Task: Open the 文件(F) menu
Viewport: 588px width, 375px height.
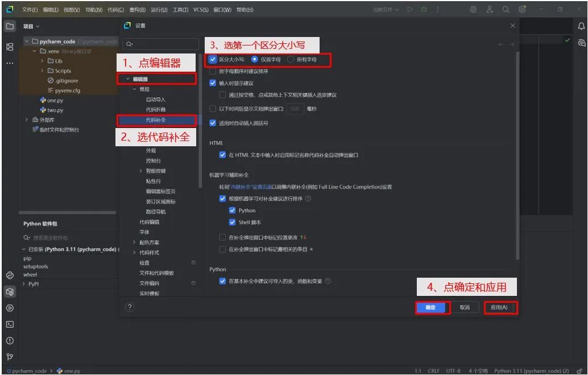Action: [30, 10]
